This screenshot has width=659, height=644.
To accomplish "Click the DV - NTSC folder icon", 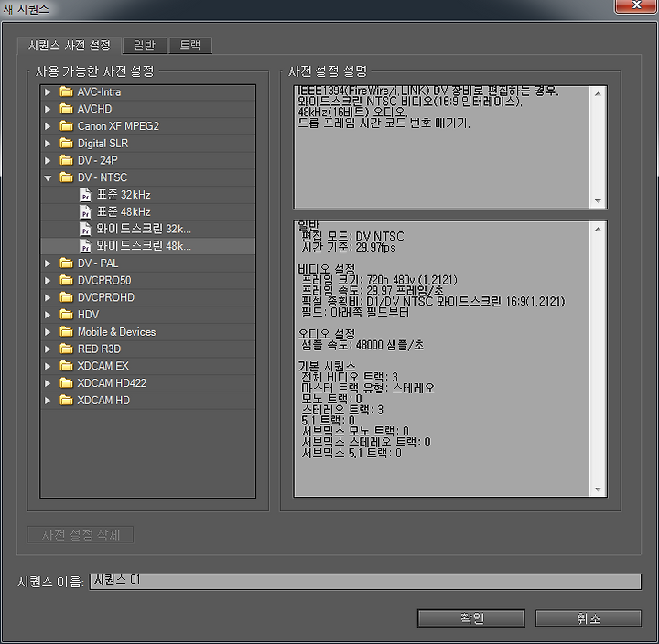I will [x=66, y=177].
